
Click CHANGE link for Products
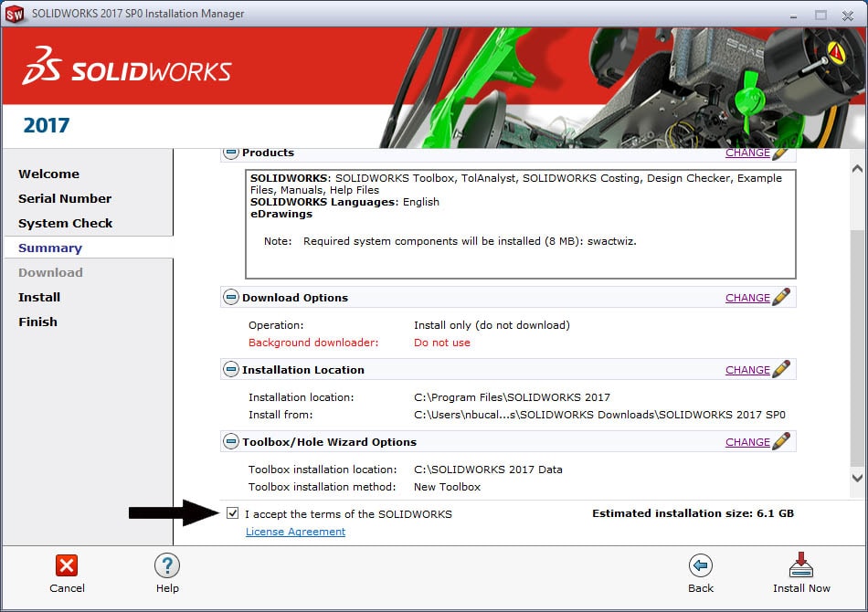coord(747,153)
